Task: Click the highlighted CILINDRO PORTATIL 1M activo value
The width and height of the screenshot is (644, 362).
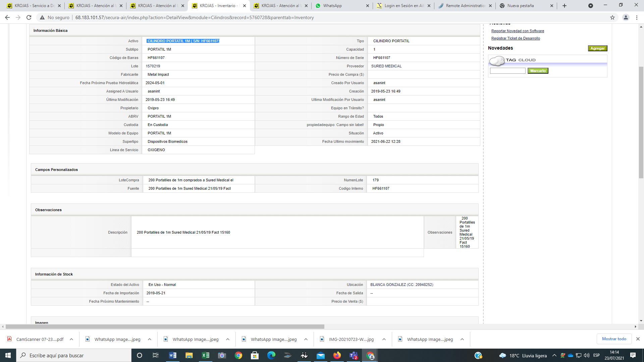Action: click(183, 41)
